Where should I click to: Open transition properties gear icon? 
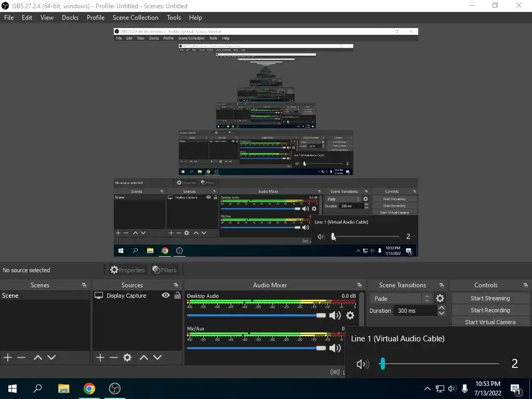[440, 298]
